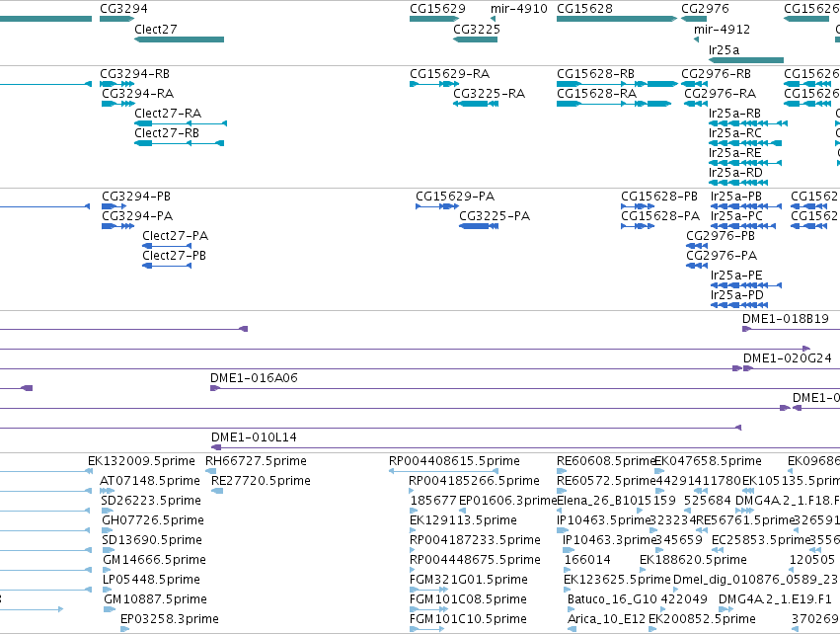
Task: Click transcript CG2976-RB
Action: coord(694,84)
